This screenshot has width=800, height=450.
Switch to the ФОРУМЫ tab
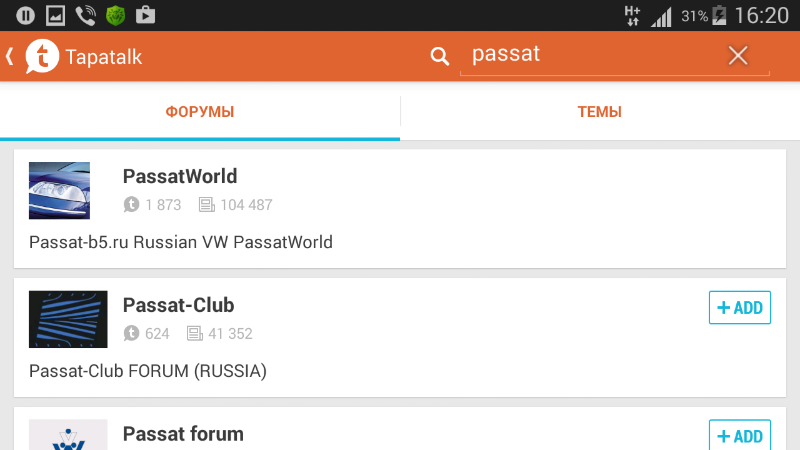(200, 112)
